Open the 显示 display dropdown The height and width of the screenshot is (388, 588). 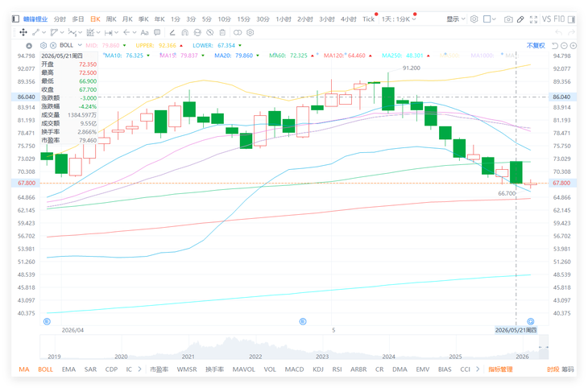point(456,19)
